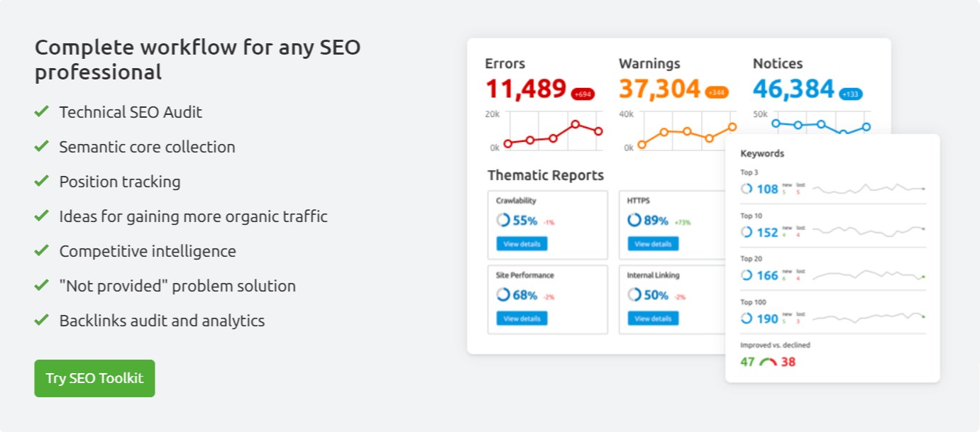
Task: Click the checkmark beside Technical SEO Audit
Action: tap(41, 111)
